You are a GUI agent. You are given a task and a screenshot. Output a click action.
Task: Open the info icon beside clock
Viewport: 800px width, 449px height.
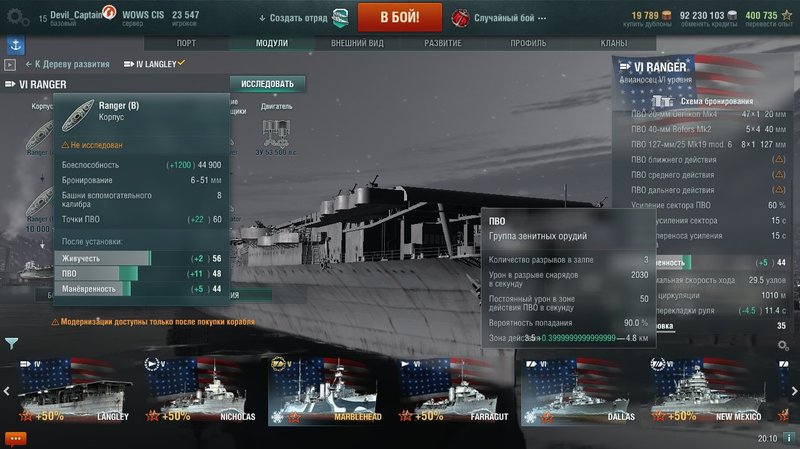(789, 438)
